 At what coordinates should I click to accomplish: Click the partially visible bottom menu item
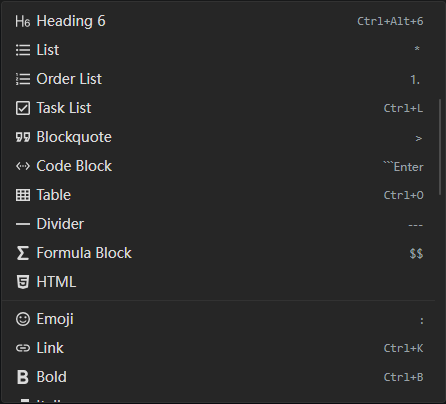219,400
